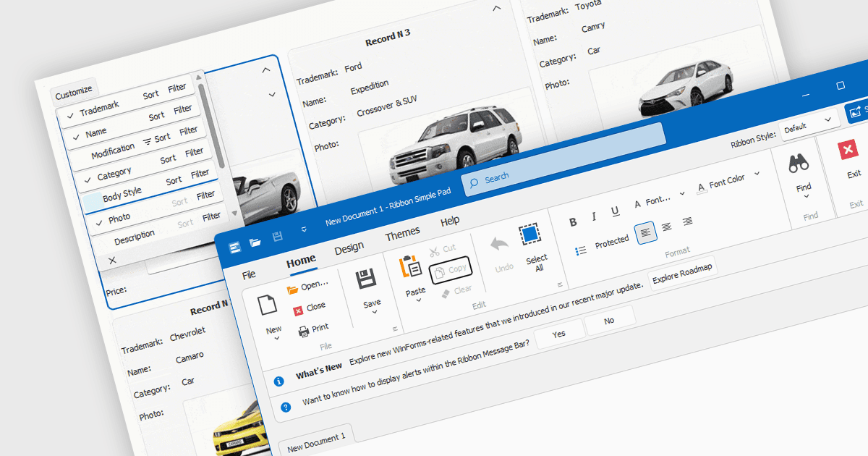
Task: Click the Explore Roadmap button
Action: pyautogui.click(x=682, y=272)
